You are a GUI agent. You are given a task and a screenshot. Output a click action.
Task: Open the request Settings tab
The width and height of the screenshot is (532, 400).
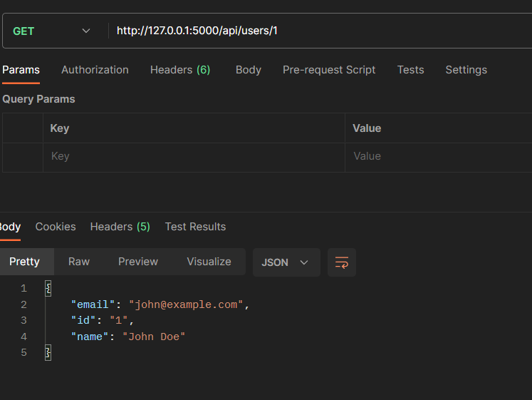(466, 70)
